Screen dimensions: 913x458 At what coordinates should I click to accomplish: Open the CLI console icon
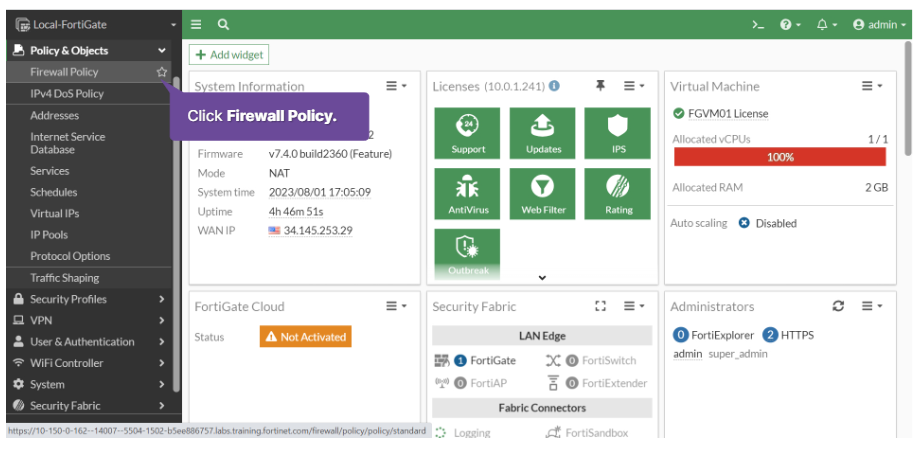[758, 24]
